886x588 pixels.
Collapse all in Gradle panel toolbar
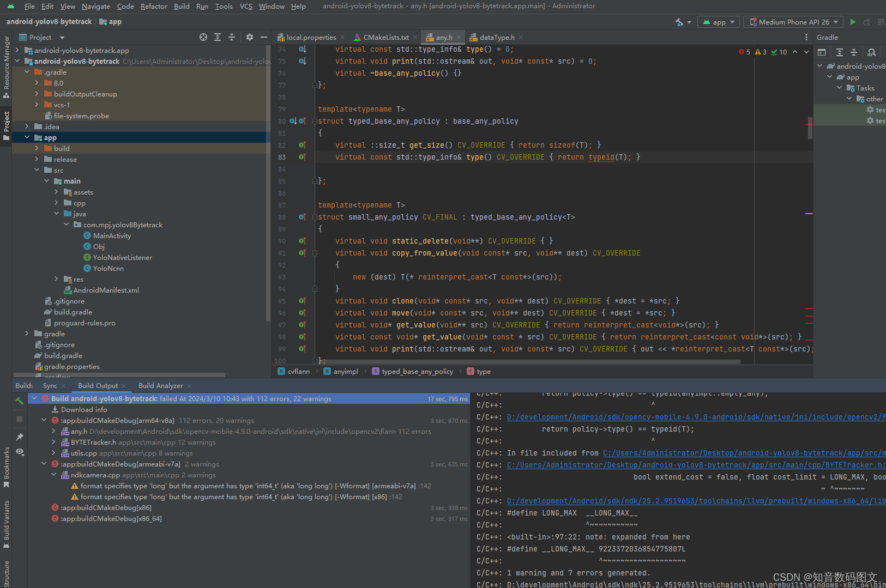point(854,52)
